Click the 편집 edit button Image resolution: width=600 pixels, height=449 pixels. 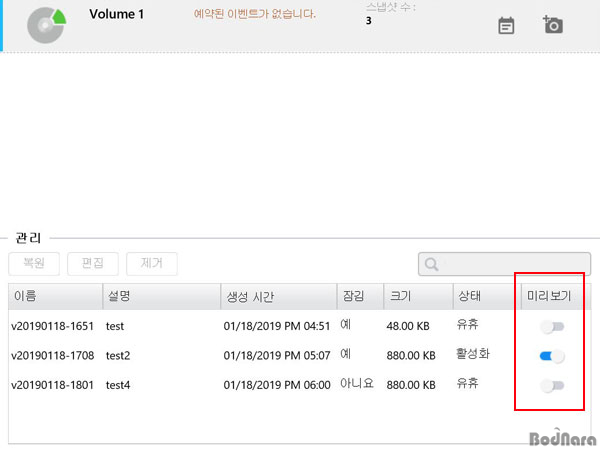point(93,264)
